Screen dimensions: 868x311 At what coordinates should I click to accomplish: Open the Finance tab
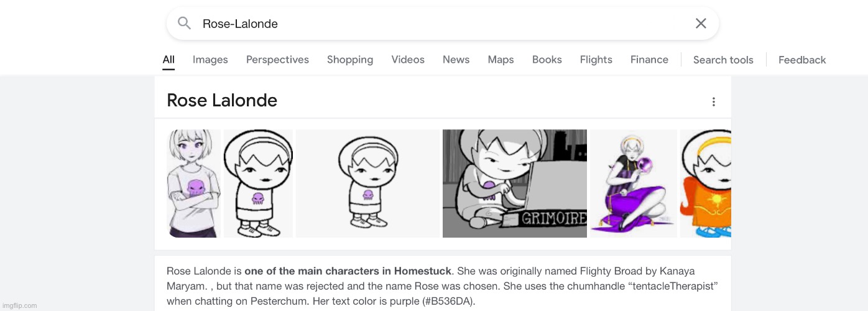649,60
